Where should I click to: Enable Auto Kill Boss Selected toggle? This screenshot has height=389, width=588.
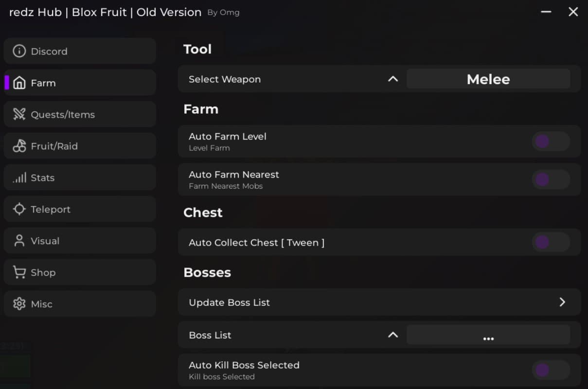tap(550, 370)
